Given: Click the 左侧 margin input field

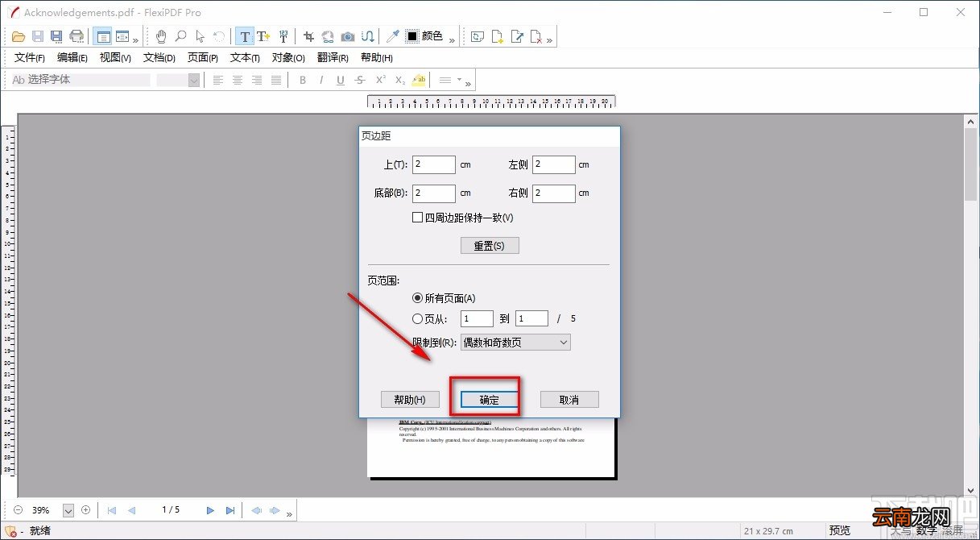Looking at the screenshot, I should [554, 164].
